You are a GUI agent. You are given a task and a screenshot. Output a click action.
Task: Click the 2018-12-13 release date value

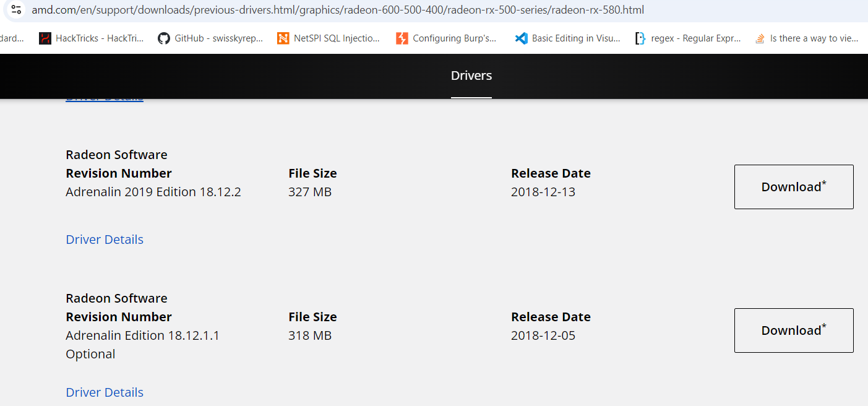coord(543,192)
